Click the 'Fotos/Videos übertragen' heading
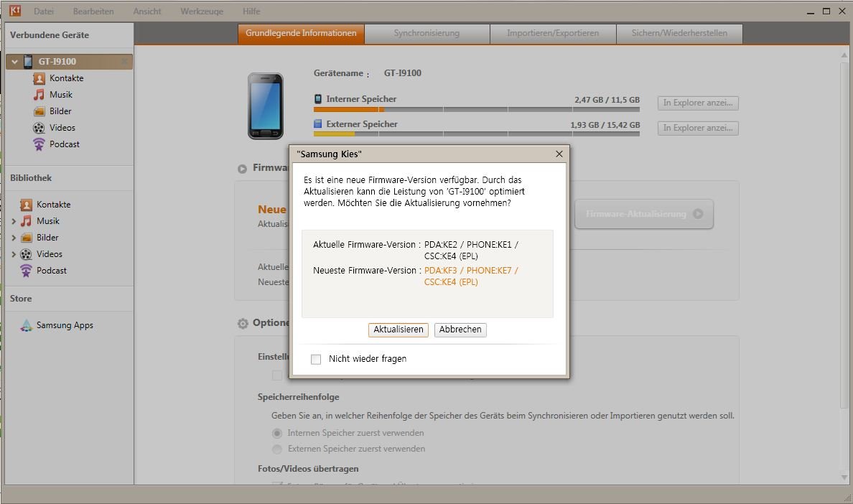The image size is (853, 504). click(308, 469)
